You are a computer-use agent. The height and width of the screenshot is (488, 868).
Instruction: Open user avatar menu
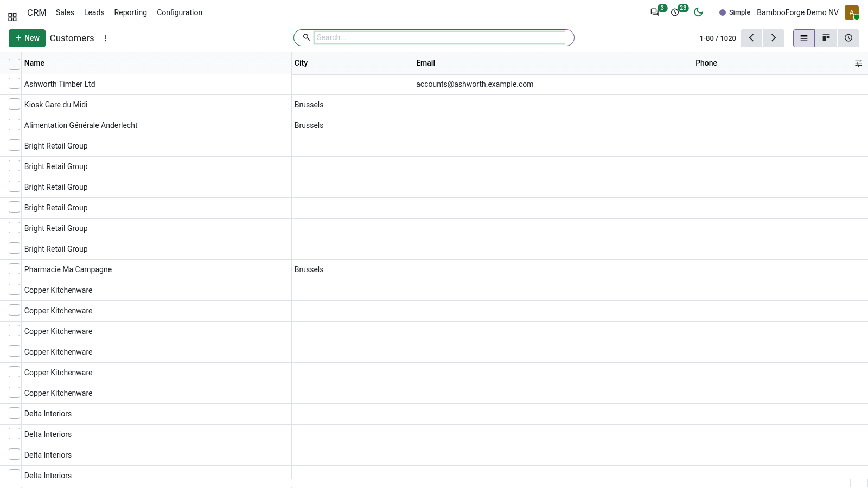tap(852, 12)
